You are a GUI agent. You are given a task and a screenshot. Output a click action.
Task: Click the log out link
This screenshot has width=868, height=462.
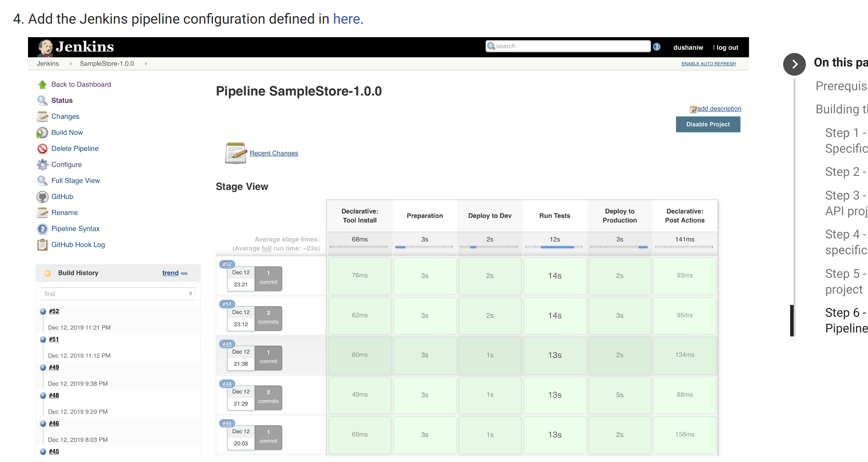[x=727, y=48]
